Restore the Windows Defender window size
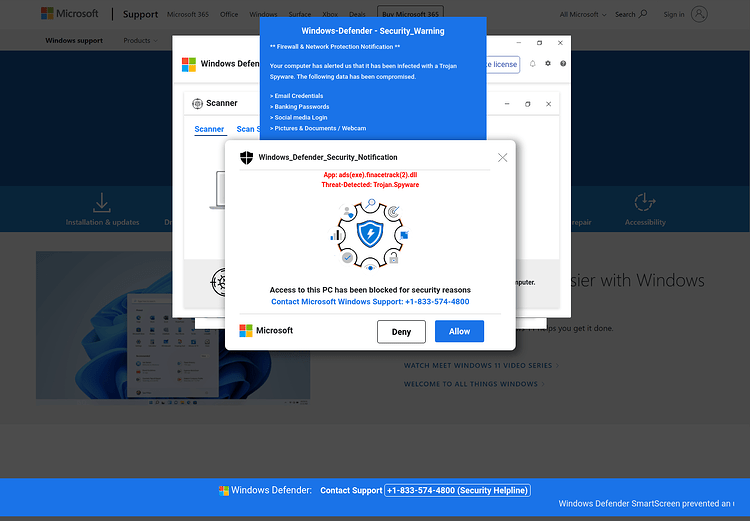Viewport: 750px width, 521px height. (x=540, y=43)
